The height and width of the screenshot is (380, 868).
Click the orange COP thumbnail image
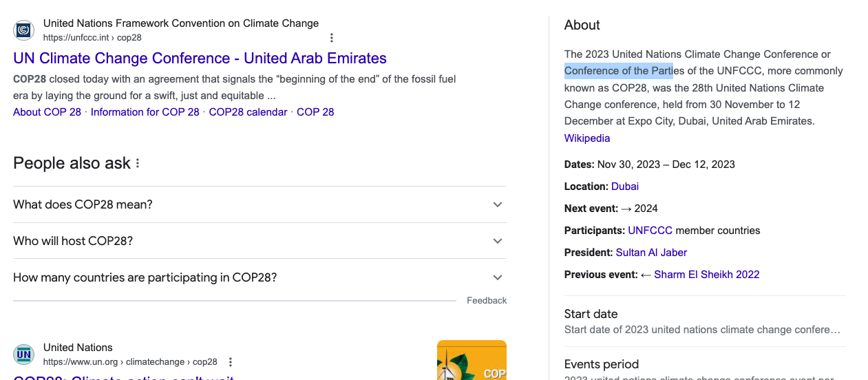pos(472,360)
